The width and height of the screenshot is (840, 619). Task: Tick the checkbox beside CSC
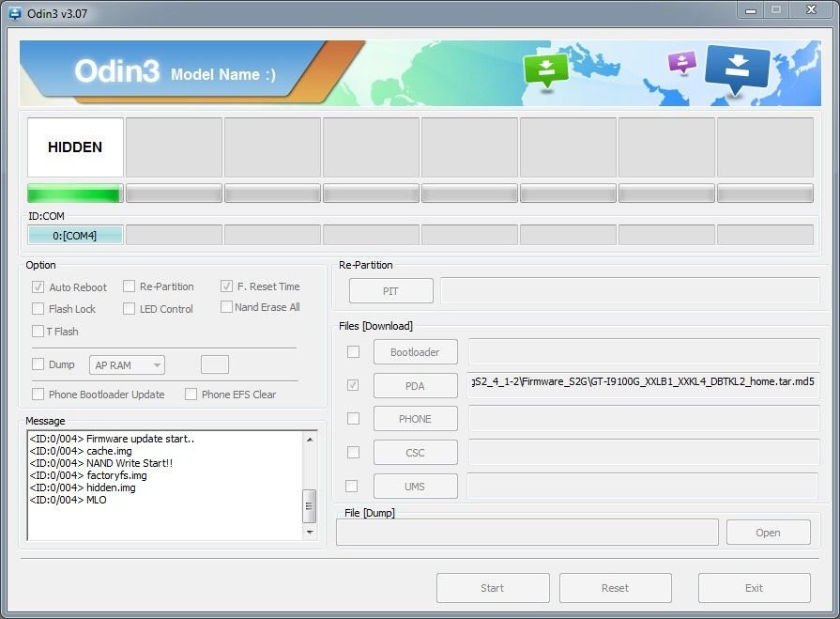[353, 453]
